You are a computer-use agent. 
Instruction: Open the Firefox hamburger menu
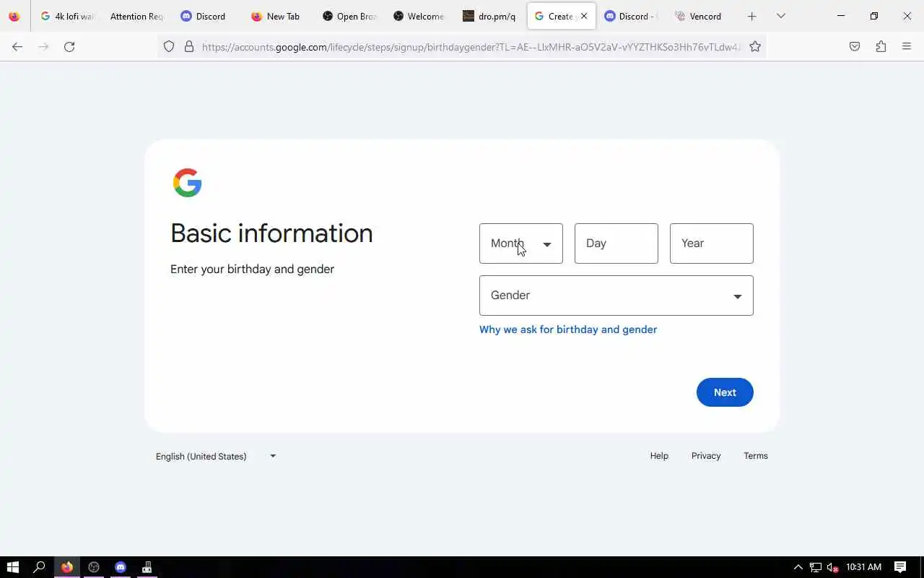(907, 47)
